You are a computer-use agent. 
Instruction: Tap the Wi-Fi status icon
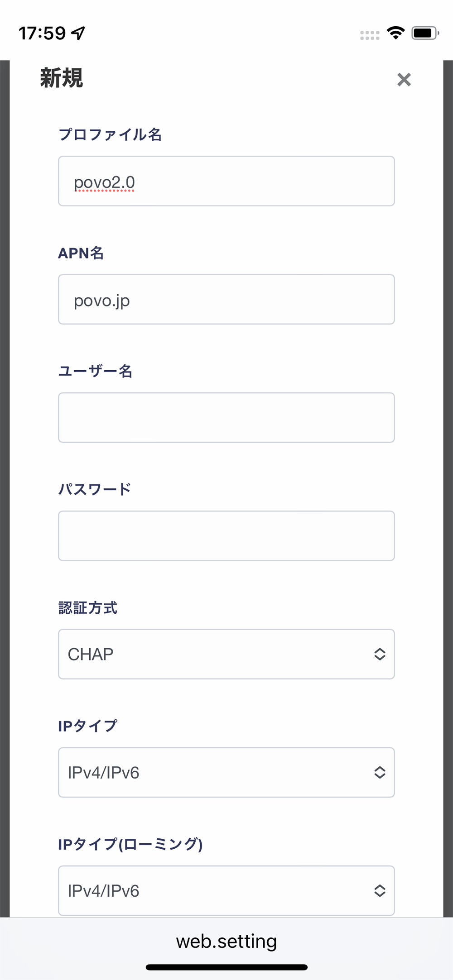(395, 33)
